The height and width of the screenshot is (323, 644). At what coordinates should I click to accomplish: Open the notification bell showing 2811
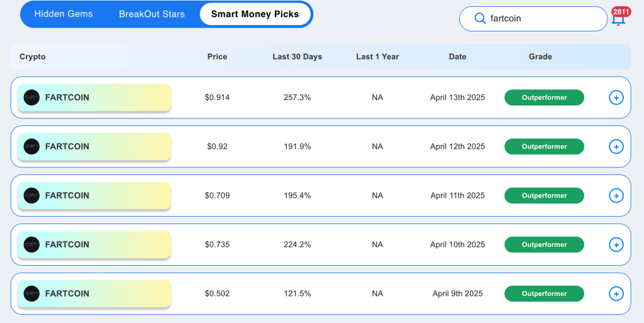pyautogui.click(x=619, y=16)
